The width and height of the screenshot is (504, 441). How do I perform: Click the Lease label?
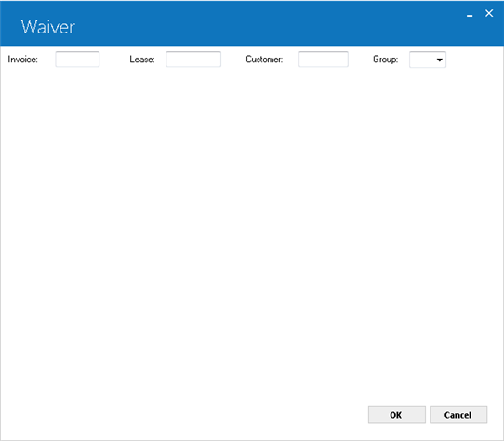[142, 60]
